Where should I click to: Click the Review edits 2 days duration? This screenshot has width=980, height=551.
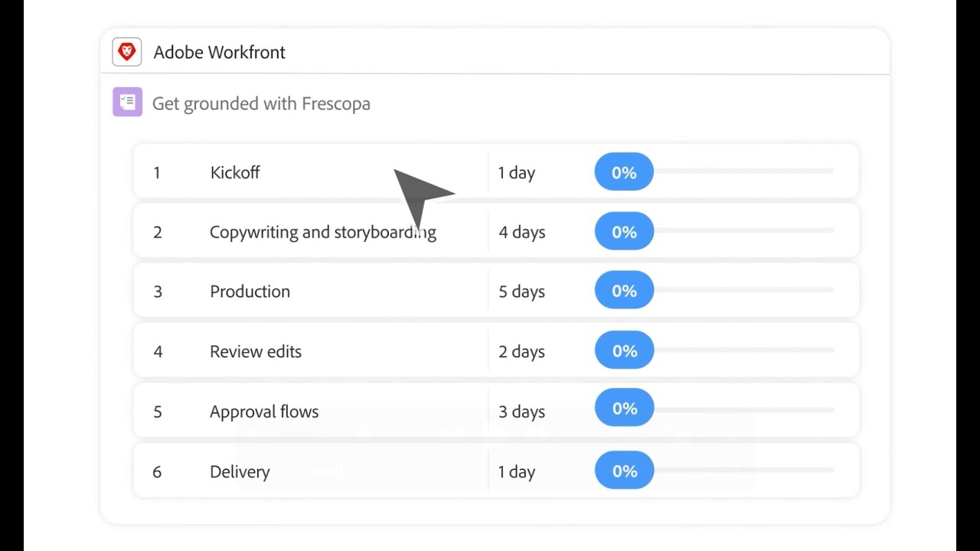(522, 352)
